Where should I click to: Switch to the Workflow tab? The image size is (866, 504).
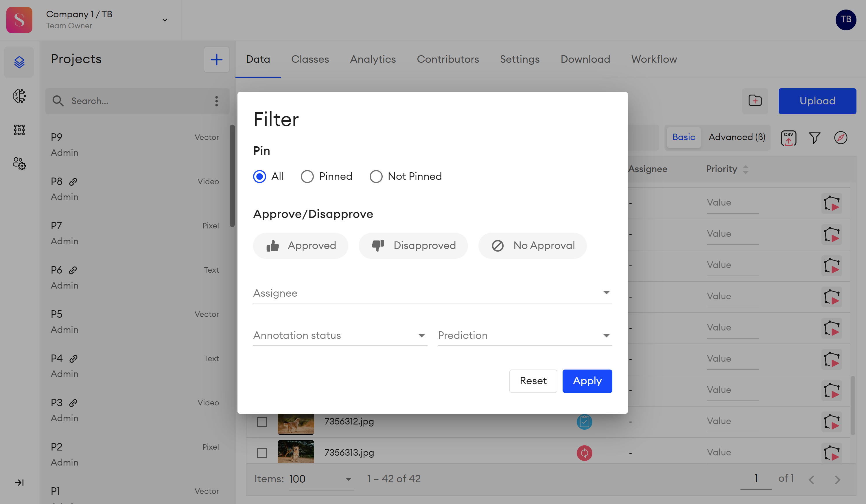point(654,60)
